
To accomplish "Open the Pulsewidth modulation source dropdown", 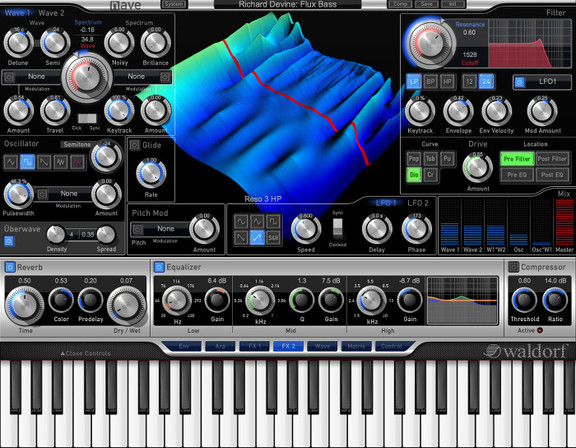I will coord(62,194).
